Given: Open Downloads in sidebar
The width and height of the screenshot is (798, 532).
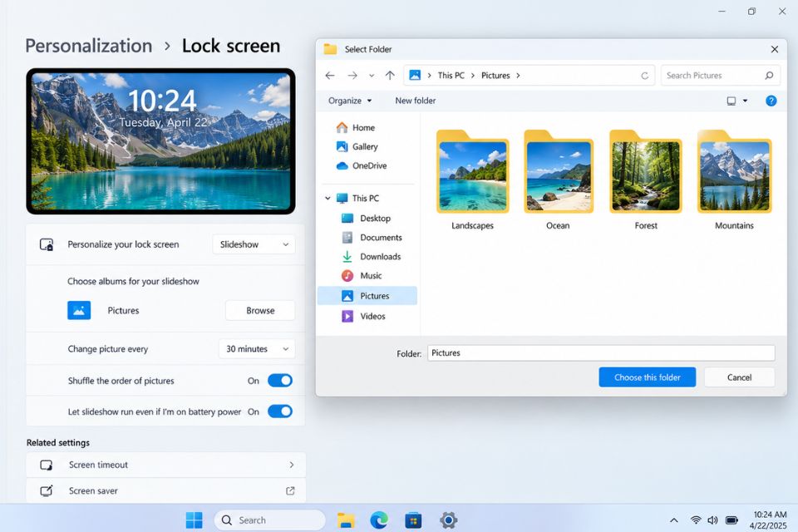Looking at the screenshot, I should (371, 257).
